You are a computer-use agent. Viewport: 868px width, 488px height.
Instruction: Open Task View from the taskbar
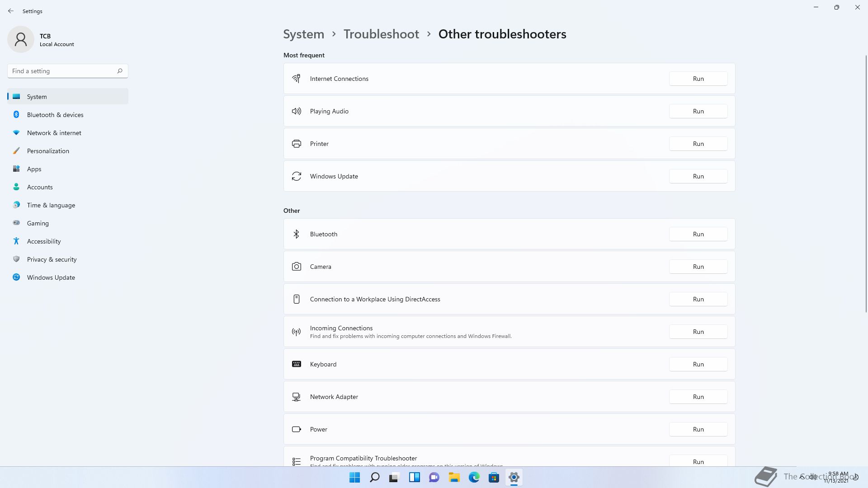pos(394,477)
